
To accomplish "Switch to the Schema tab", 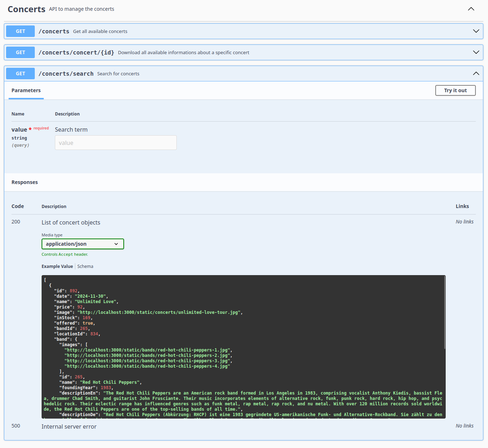I will click(x=85, y=267).
